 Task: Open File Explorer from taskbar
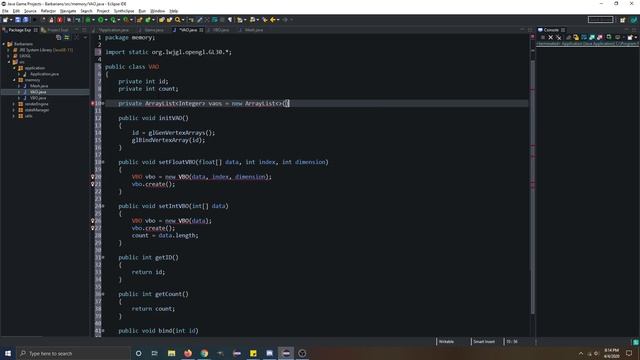click(171, 353)
